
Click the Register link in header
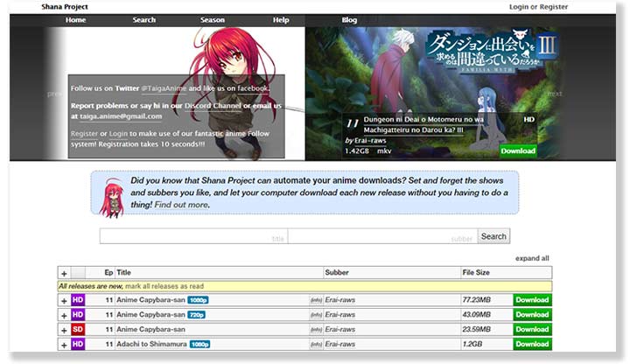pyautogui.click(x=554, y=7)
